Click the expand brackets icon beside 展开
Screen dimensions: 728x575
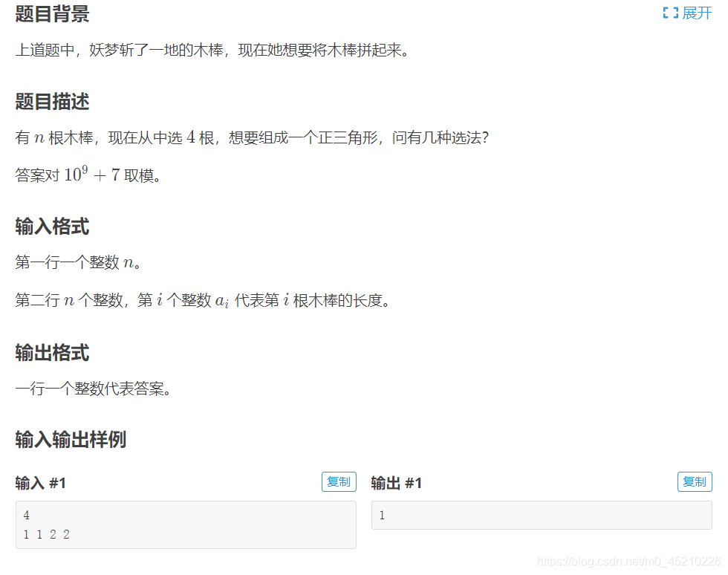click(x=670, y=13)
